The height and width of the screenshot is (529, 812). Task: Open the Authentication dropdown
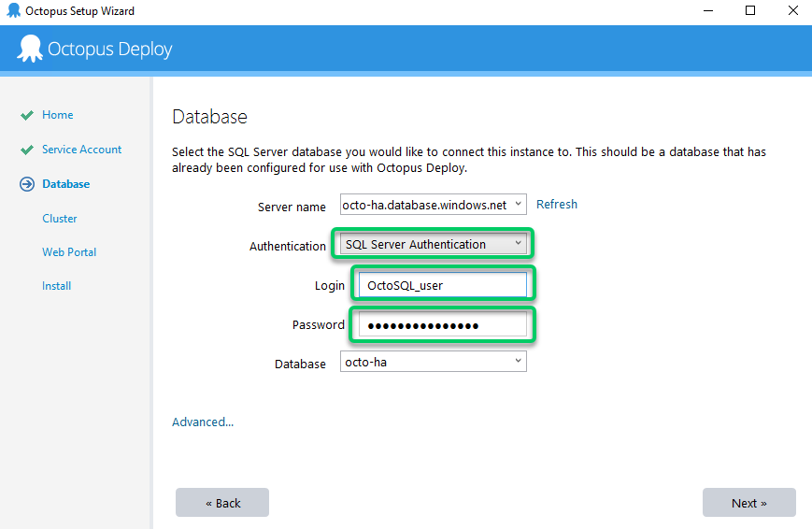[518, 244]
